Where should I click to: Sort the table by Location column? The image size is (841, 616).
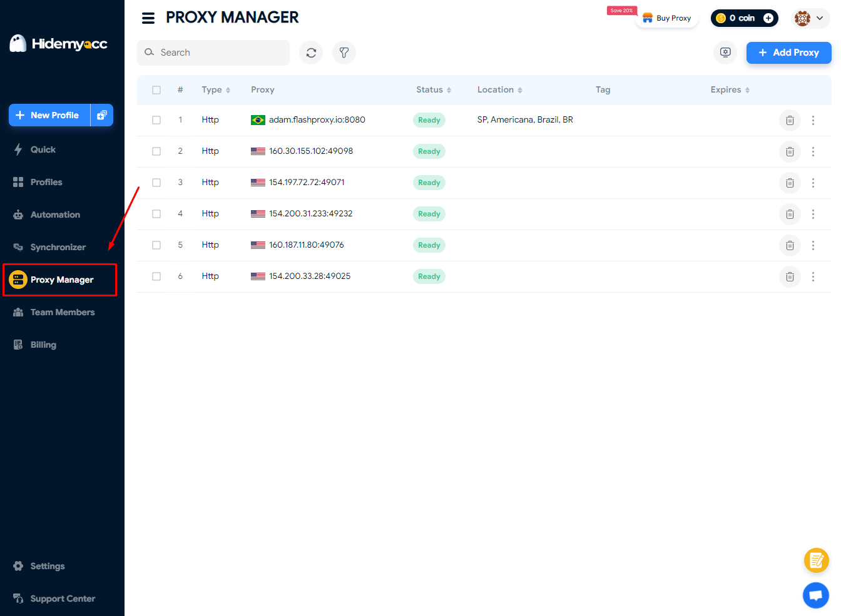click(x=499, y=90)
